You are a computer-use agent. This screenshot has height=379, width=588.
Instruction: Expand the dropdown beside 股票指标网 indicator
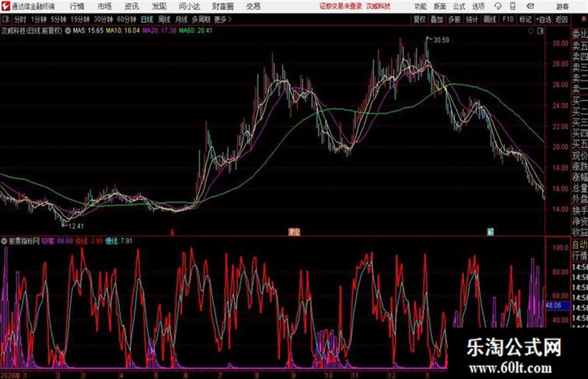[x=4, y=241]
